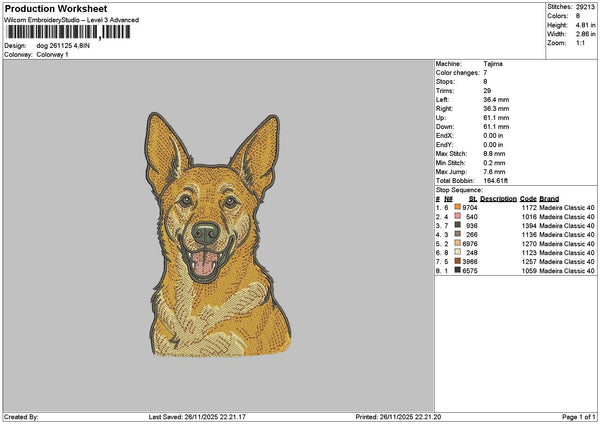Click the 'Production Worksheet' title
Screen dimensions: 600x424
tap(56, 9)
